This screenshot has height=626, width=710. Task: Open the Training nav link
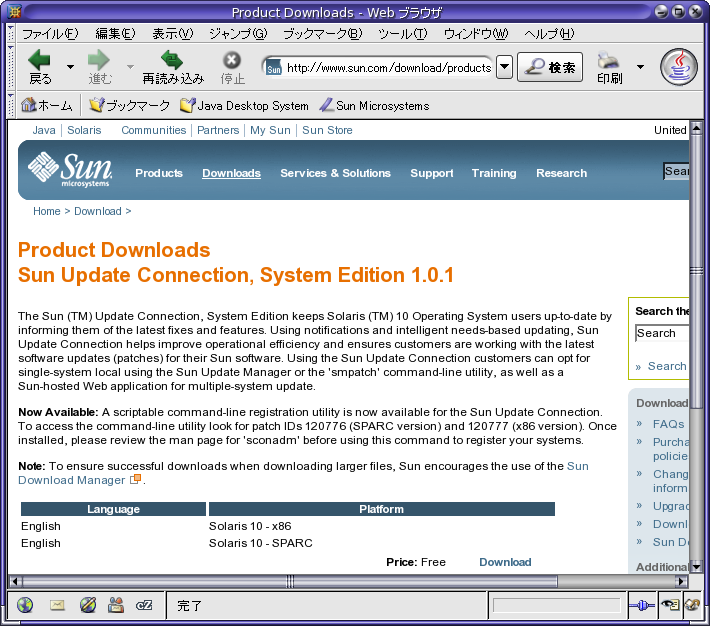point(494,173)
